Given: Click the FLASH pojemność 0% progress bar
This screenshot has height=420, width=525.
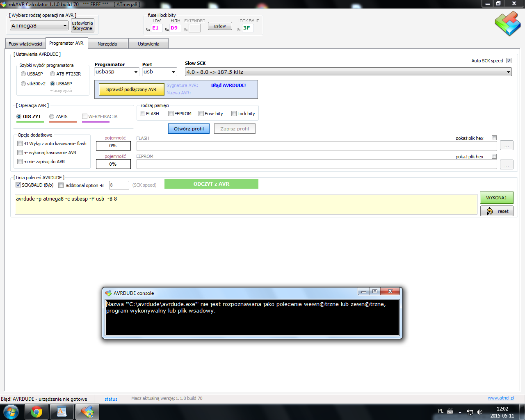Looking at the screenshot, I should tap(113, 146).
